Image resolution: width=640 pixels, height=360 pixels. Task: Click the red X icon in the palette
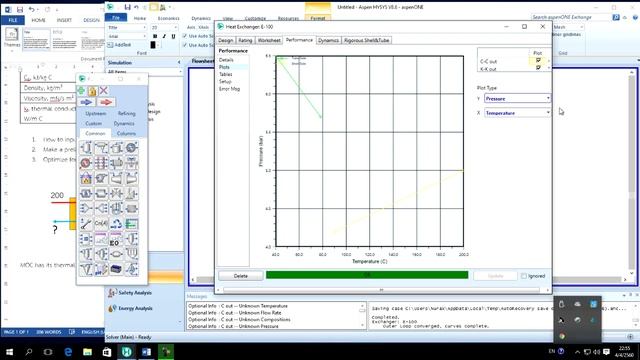104,90
